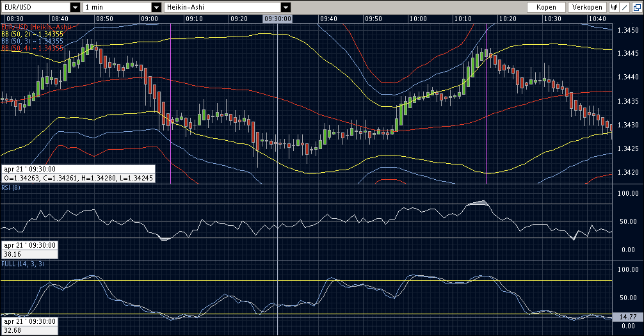The height and width of the screenshot is (336, 644).
Task: Click the 10:40 time axis label
Action: coord(597,19)
